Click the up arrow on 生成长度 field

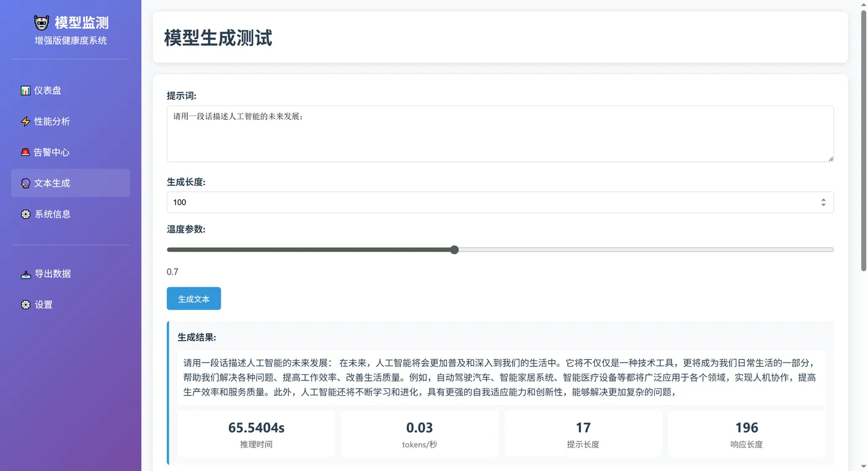pos(823,199)
